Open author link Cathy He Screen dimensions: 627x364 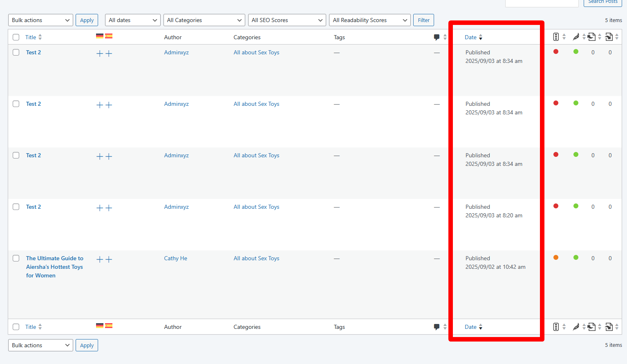pyautogui.click(x=176, y=258)
